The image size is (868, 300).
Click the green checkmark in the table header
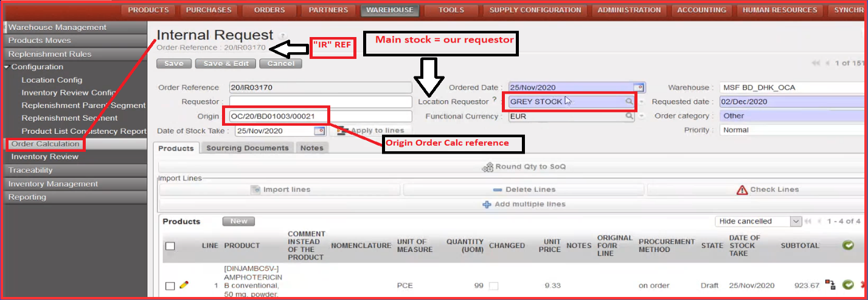tap(848, 245)
